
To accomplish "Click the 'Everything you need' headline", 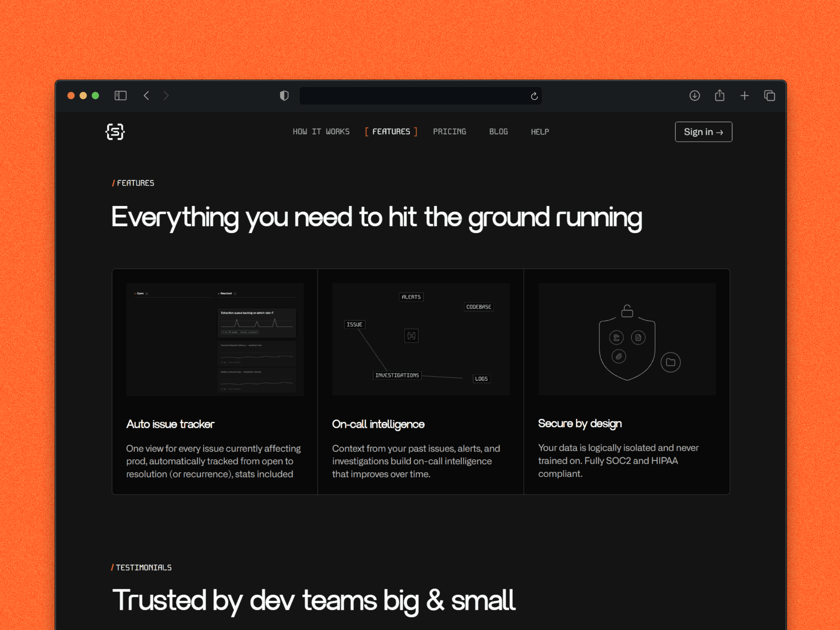I will coord(377,217).
